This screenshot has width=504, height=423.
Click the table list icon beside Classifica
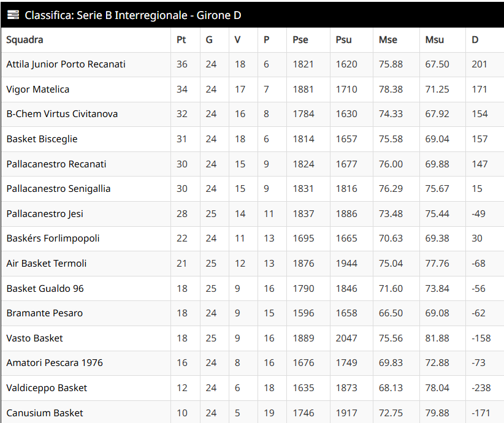click(13, 15)
